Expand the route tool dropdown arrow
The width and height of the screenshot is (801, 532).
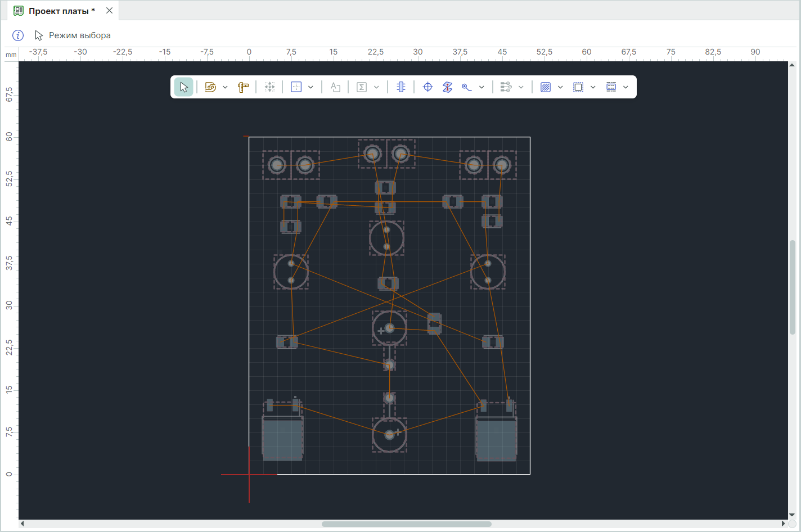[x=225, y=87]
